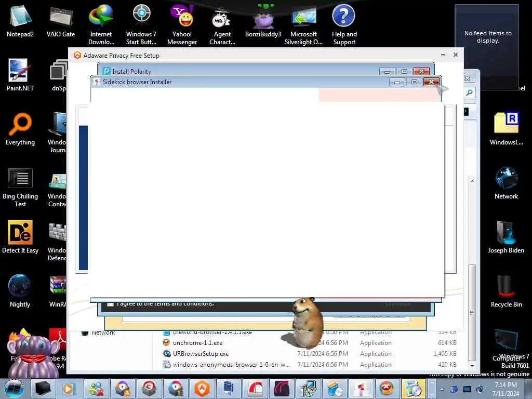Click the Explorer scrollbar down arrow
Screen dimensions: 532x399
(472, 366)
